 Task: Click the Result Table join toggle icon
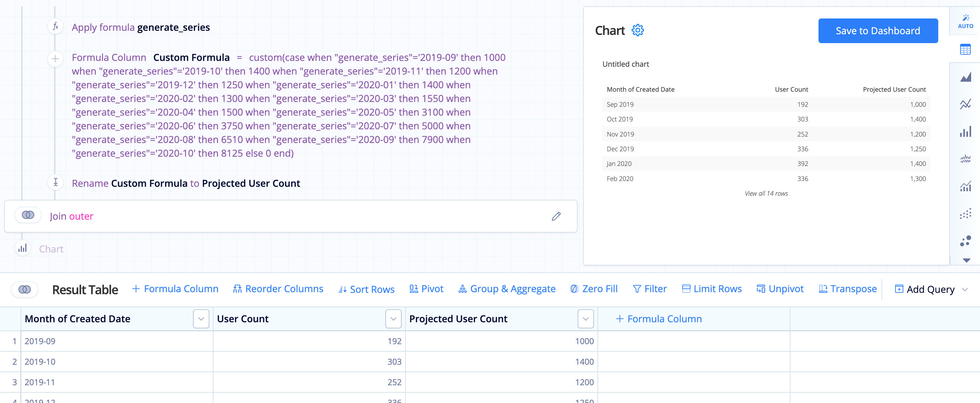pos(25,289)
